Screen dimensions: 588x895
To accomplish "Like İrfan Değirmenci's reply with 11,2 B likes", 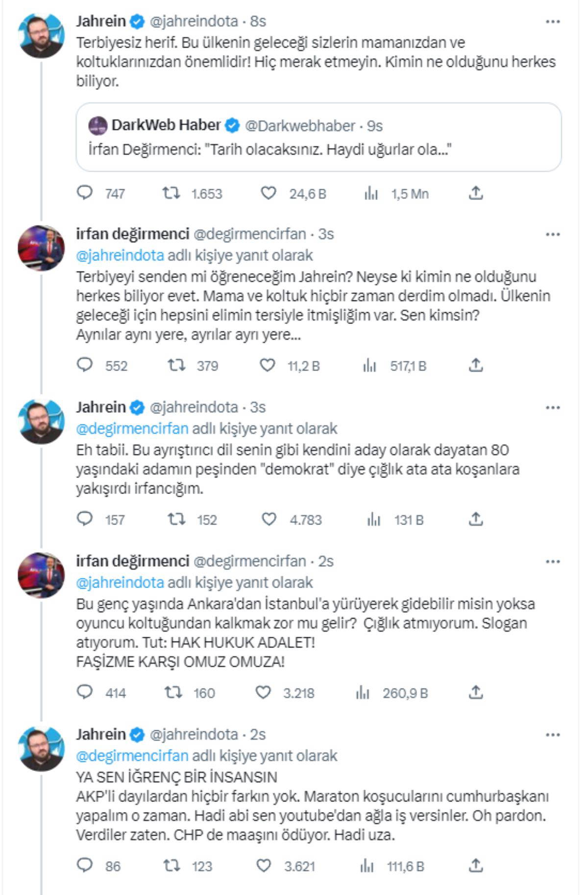I will (x=268, y=365).
